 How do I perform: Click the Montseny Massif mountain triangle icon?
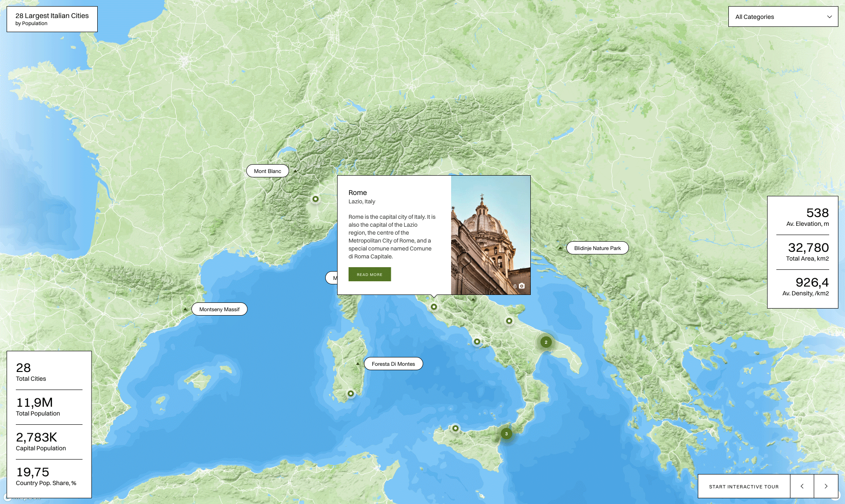pyautogui.click(x=185, y=309)
